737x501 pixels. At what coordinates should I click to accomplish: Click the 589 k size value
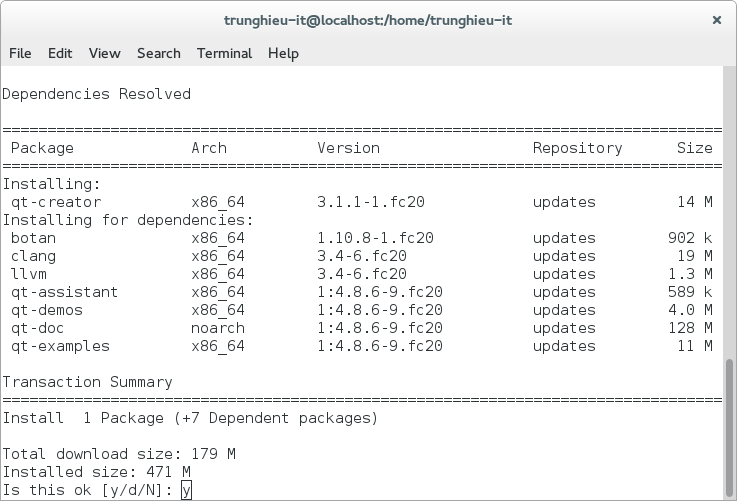click(690, 292)
